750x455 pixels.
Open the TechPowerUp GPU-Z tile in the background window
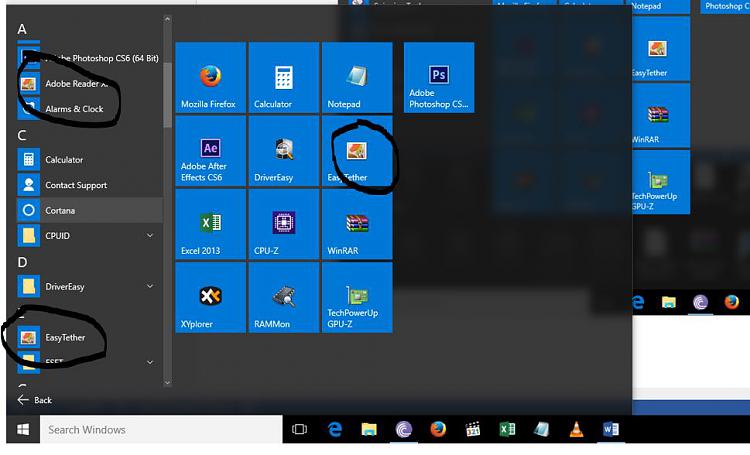coord(660,182)
